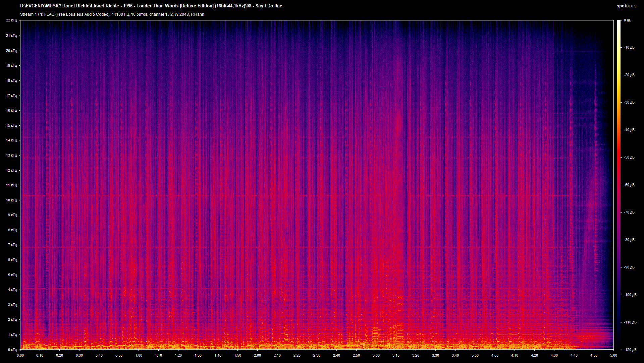
Task: Click the '-90 дБ' level scale label
Action: (x=629, y=267)
